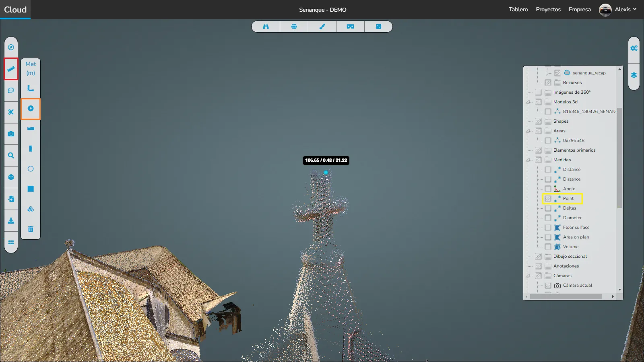Check the 0x795548 area checkbox
The width and height of the screenshot is (644, 362).
pyautogui.click(x=548, y=140)
